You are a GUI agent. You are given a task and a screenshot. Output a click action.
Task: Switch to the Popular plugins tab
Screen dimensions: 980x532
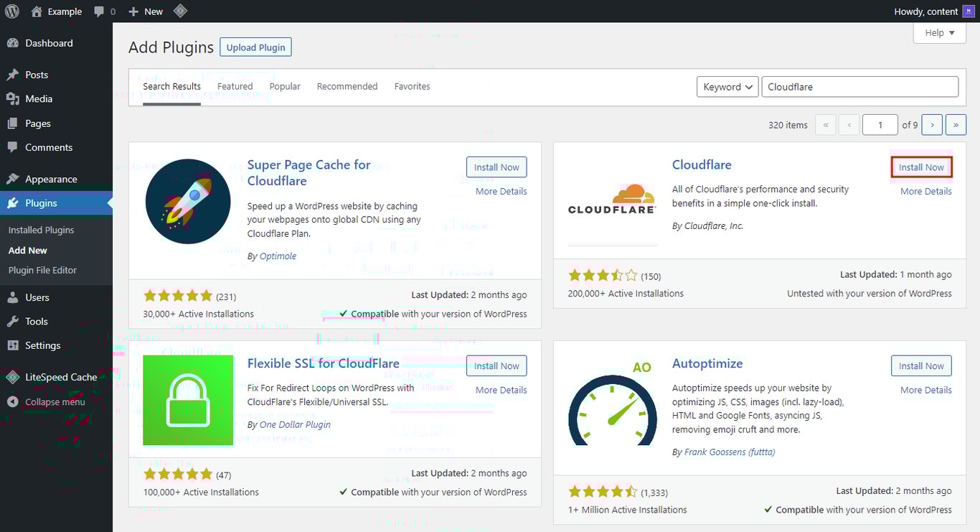click(x=285, y=86)
